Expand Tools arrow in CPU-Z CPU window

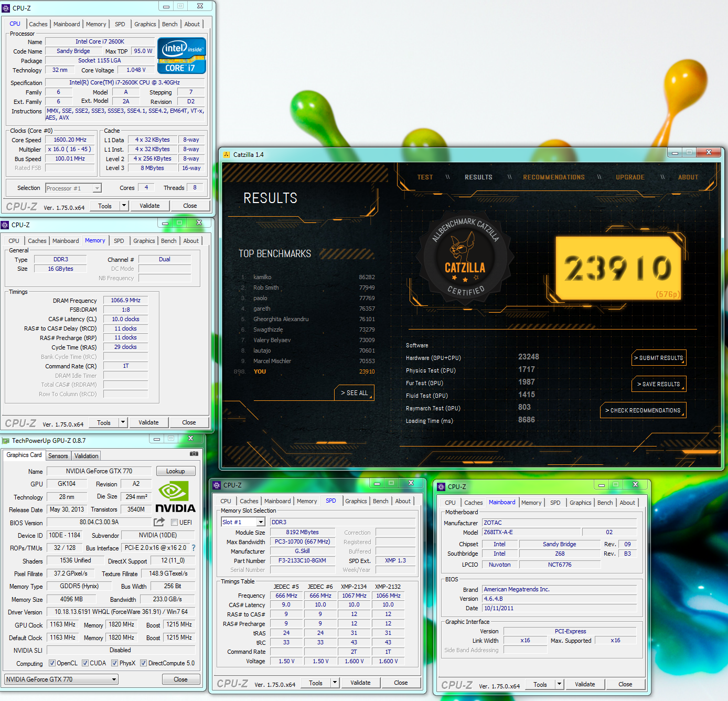[124, 206]
